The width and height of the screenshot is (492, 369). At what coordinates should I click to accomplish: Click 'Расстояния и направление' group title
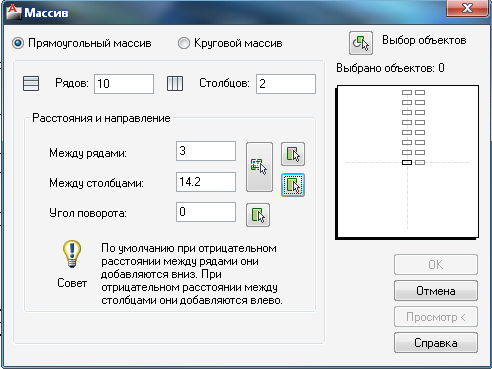coord(101,118)
